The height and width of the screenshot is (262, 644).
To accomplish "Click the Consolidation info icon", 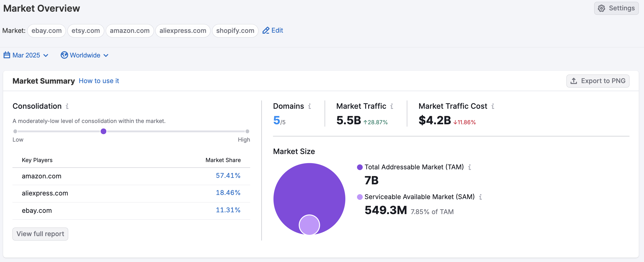I will tap(67, 106).
